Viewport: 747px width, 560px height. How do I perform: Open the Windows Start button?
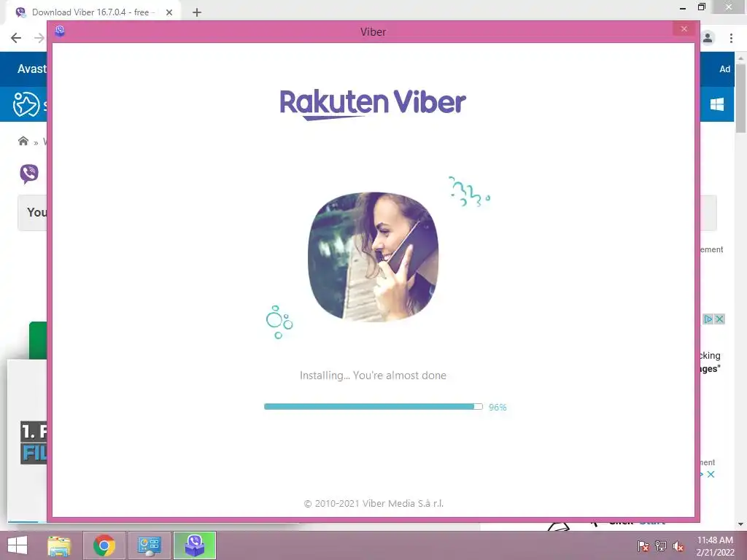point(18,545)
